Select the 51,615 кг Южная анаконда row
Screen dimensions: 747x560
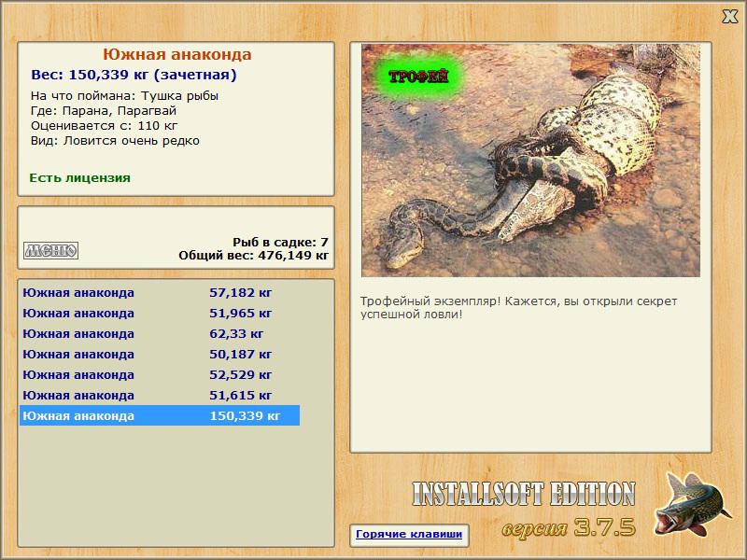(x=160, y=395)
